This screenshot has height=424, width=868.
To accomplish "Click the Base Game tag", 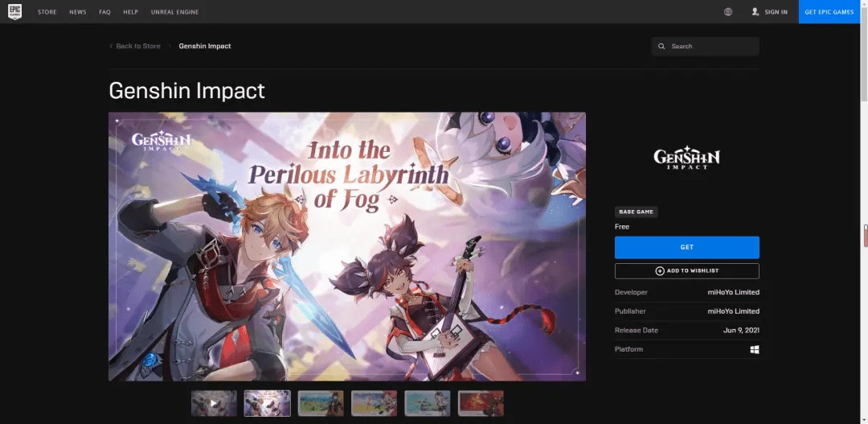I will pos(636,212).
